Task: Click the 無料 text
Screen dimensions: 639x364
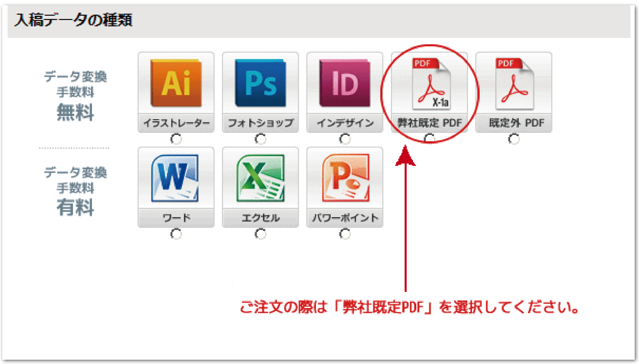Action: 75,112
